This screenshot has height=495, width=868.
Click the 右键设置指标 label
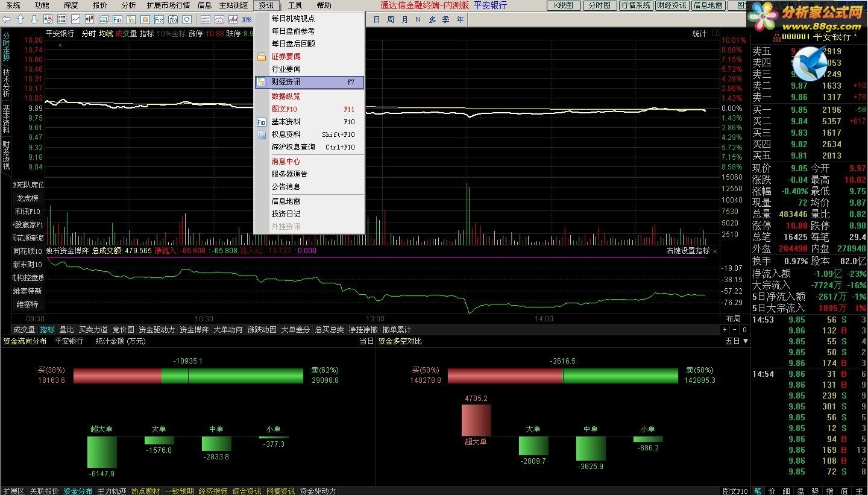point(688,251)
